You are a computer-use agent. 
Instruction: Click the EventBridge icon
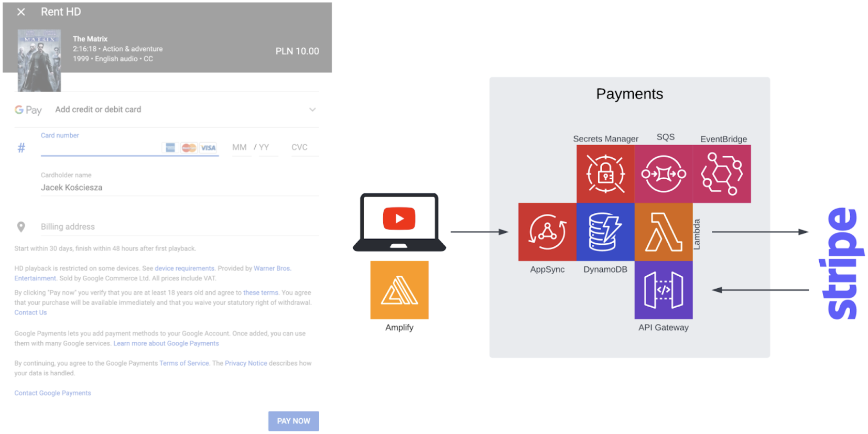point(722,174)
